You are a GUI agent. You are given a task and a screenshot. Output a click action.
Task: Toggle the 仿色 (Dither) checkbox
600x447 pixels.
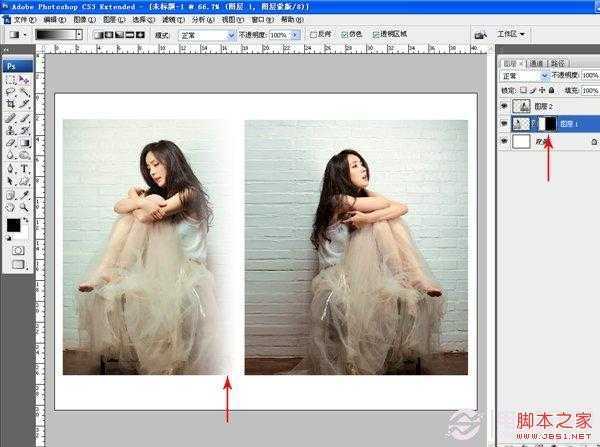(346, 35)
